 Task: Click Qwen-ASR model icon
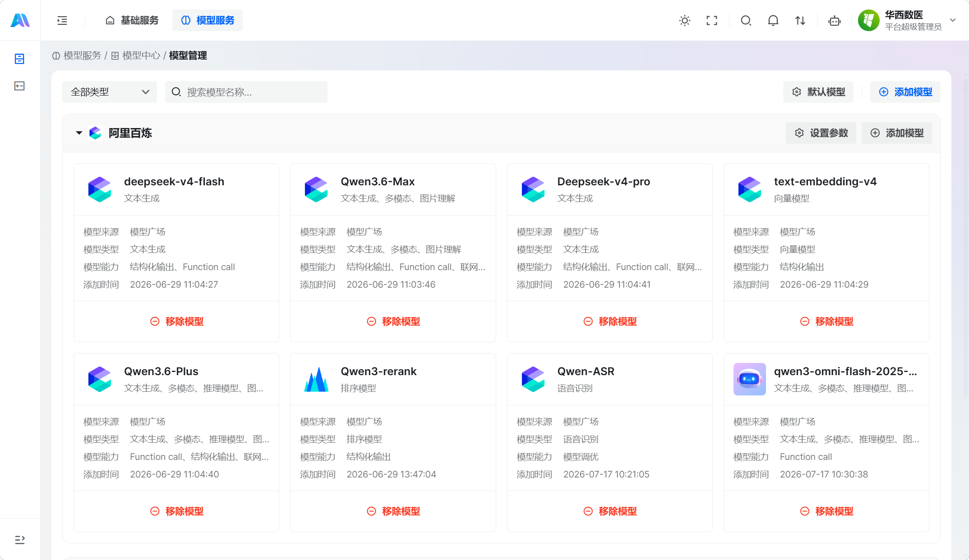pyautogui.click(x=533, y=379)
